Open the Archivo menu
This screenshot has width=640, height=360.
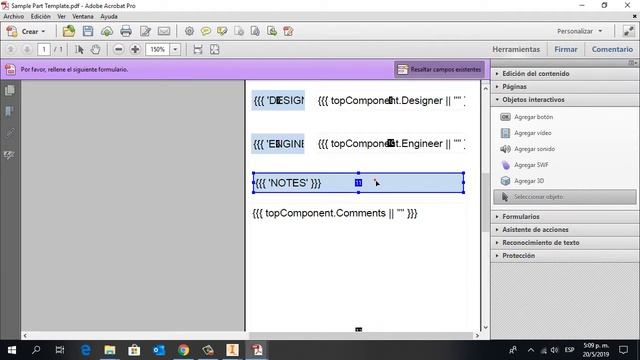click(13, 16)
